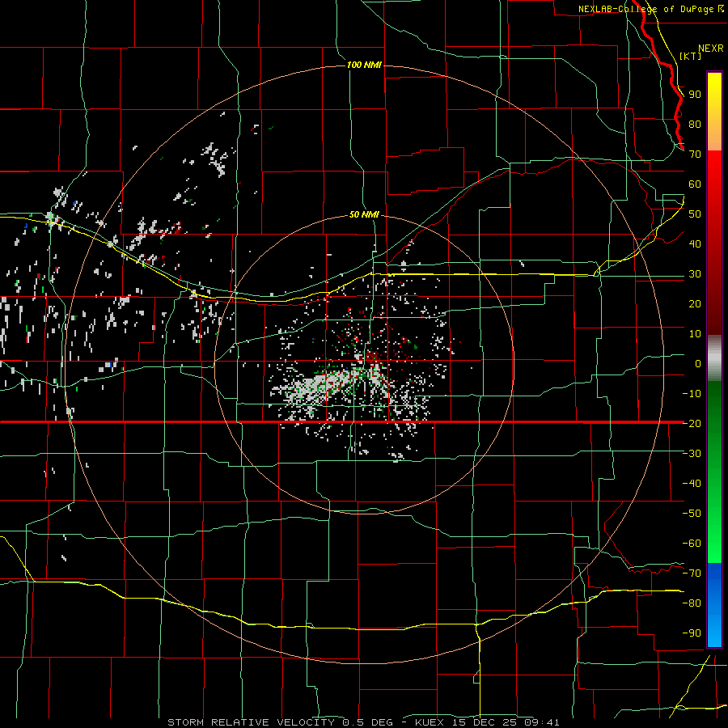Click the -70 value on the velocity scale
Image resolution: width=728 pixels, height=728 pixels.
pyautogui.click(x=692, y=574)
